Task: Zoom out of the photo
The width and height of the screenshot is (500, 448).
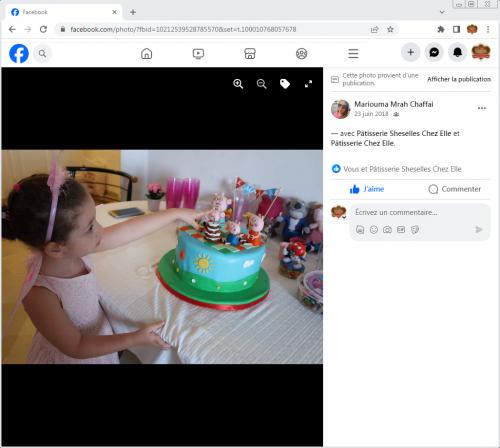Action: coord(261,84)
